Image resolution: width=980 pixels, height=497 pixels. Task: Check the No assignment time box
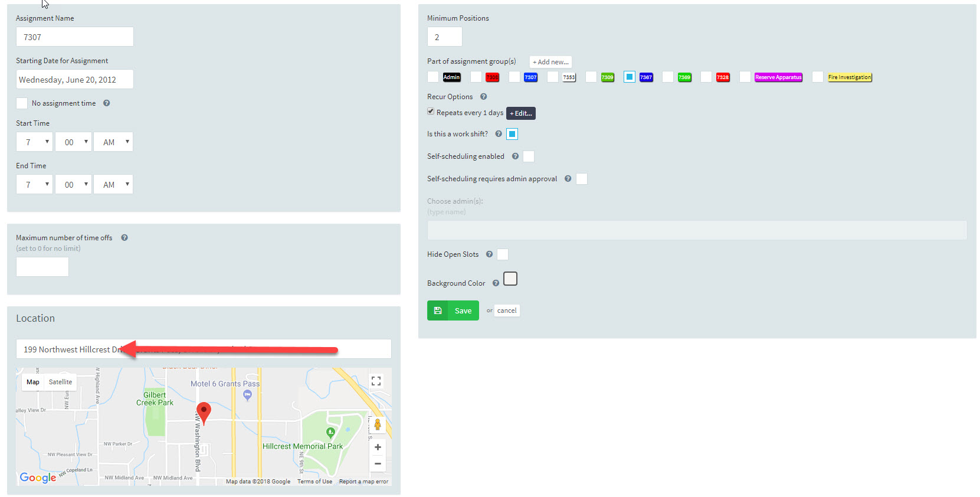(x=22, y=103)
